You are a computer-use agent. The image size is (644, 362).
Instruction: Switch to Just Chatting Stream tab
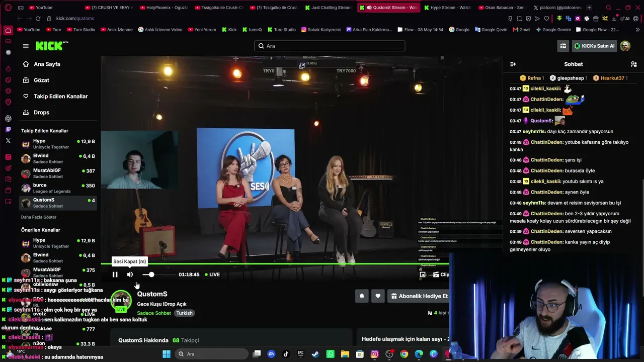(x=329, y=8)
